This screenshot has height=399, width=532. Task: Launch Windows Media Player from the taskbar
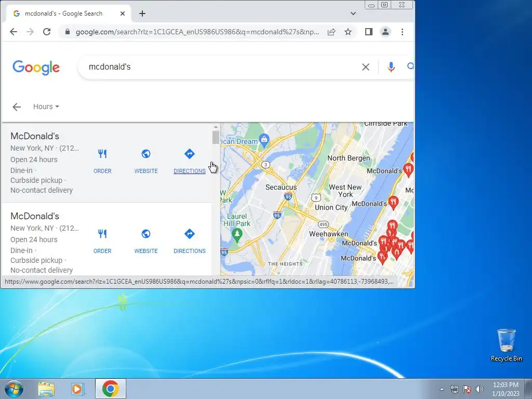pos(78,389)
